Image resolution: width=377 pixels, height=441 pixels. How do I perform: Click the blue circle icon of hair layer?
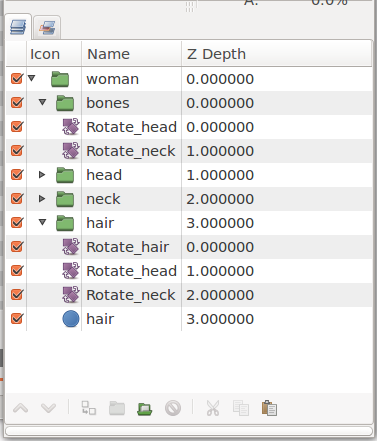point(71,319)
